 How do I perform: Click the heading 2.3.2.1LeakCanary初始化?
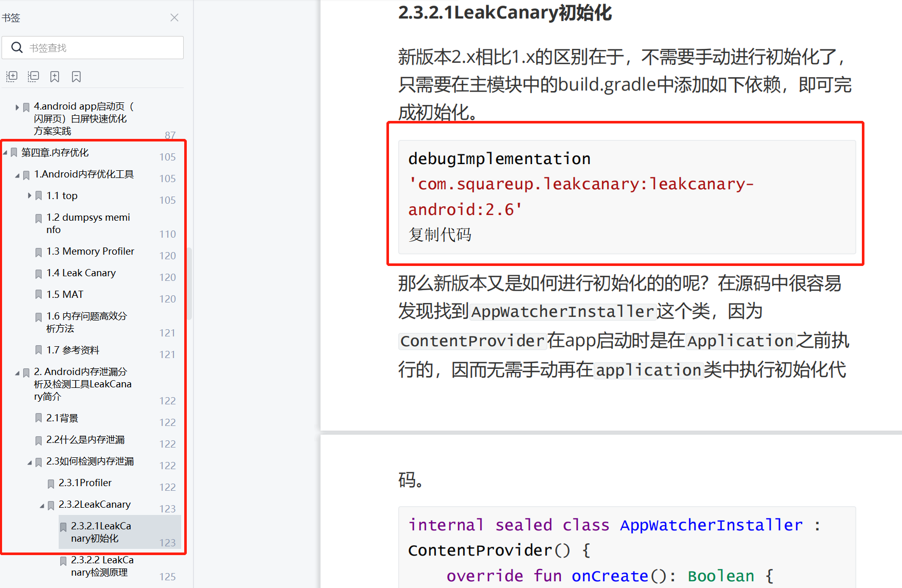tap(505, 12)
